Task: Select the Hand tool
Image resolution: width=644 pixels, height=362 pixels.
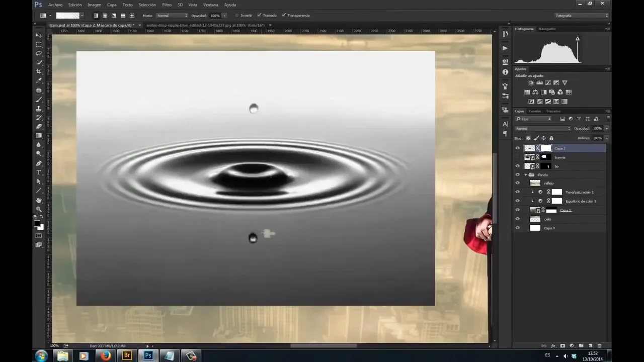Action: [39, 200]
